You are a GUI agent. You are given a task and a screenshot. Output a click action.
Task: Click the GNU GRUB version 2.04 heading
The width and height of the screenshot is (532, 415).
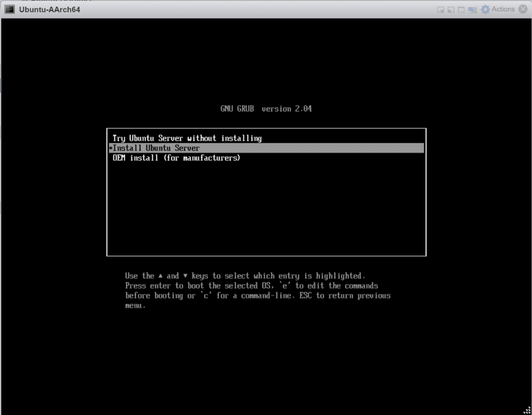(266, 109)
